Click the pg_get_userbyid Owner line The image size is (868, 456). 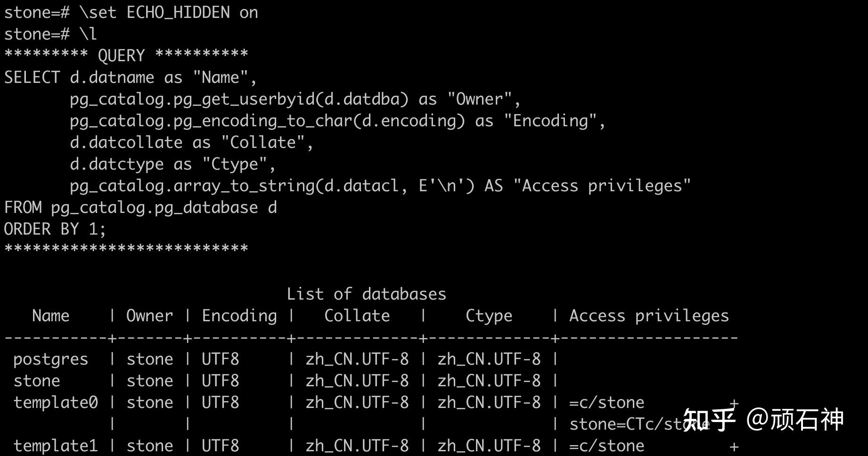pyautogui.click(x=295, y=99)
